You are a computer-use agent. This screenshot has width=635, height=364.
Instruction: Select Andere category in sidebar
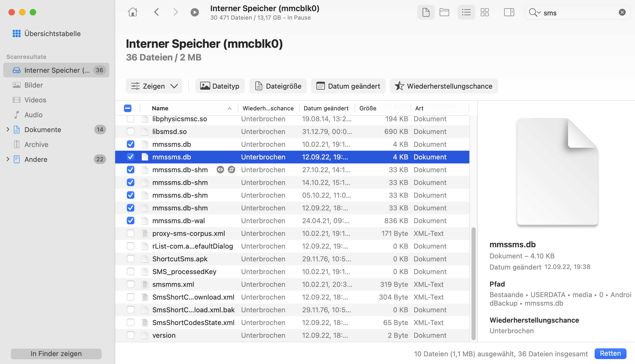point(36,159)
